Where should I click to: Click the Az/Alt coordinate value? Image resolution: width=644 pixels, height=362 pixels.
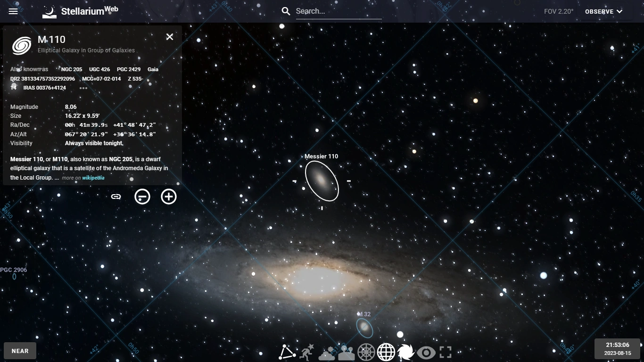pyautogui.click(x=110, y=134)
